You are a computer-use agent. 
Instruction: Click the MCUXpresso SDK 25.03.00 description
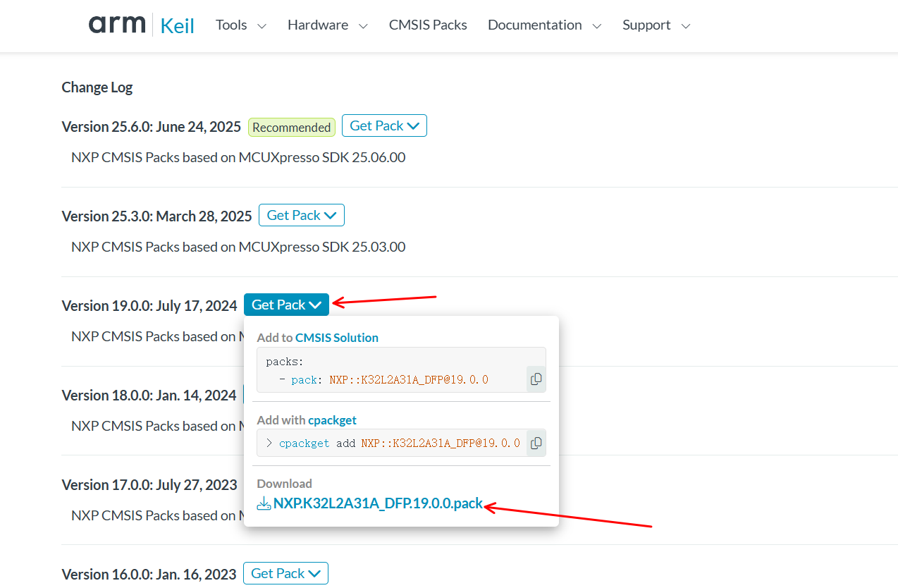click(238, 247)
